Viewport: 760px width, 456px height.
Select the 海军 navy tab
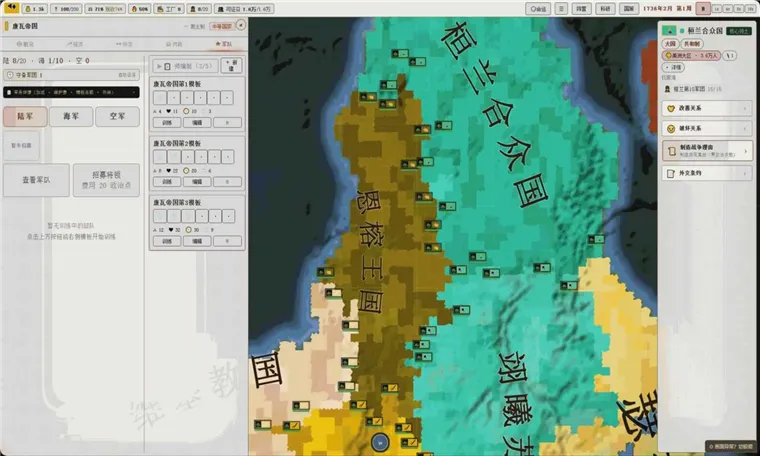(71, 116)
